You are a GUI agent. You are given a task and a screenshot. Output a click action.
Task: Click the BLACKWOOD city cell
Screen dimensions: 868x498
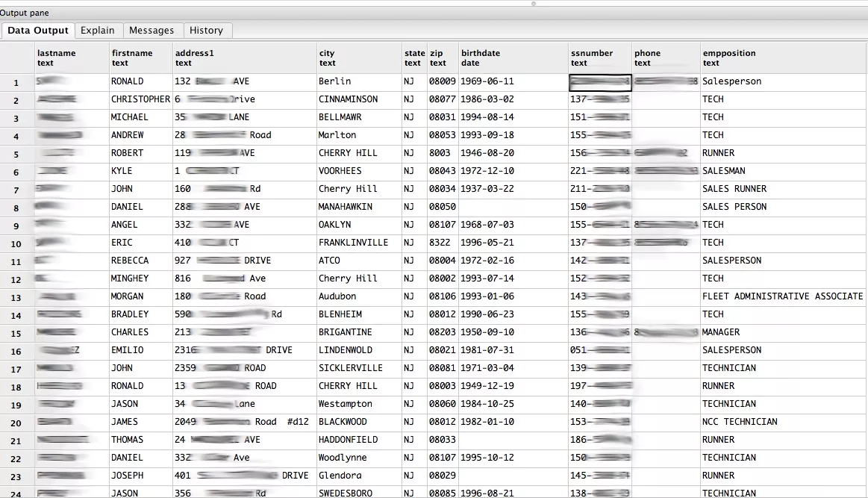359,422
